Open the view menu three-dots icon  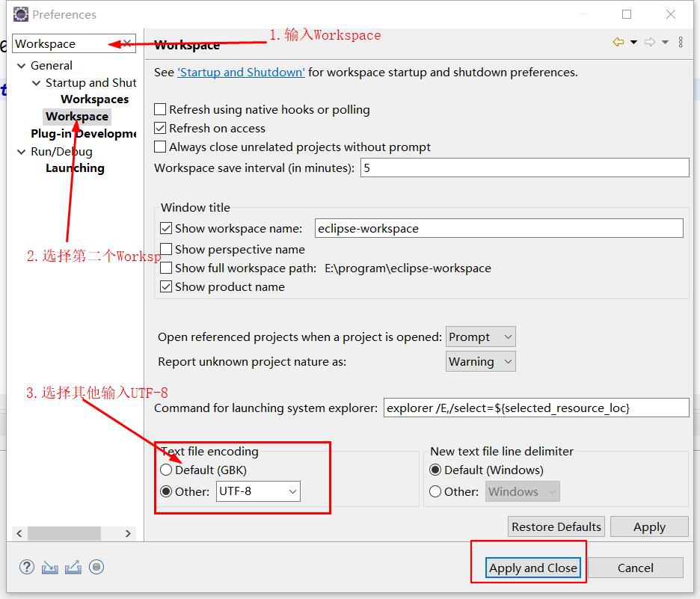pos(681,42)
